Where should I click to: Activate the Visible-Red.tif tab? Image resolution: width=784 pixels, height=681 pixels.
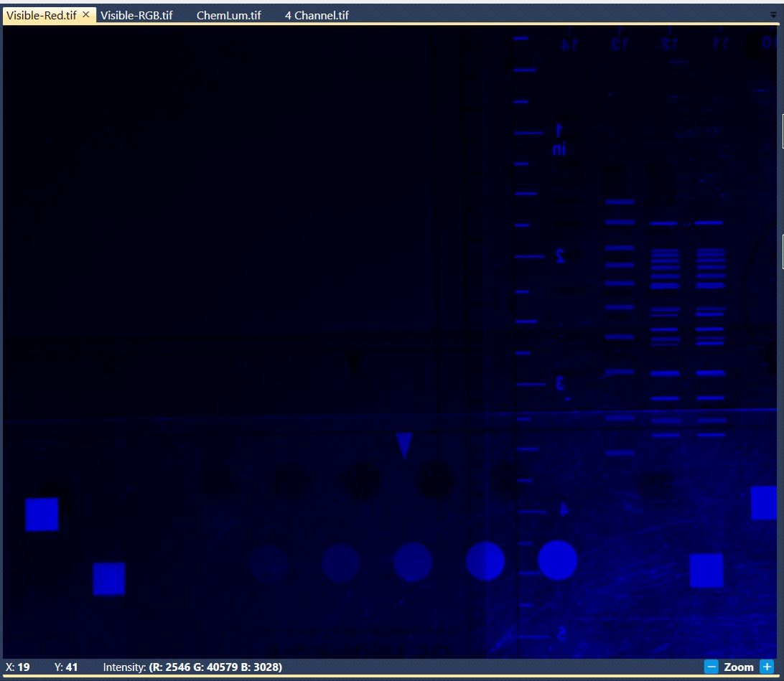[42, 16]
